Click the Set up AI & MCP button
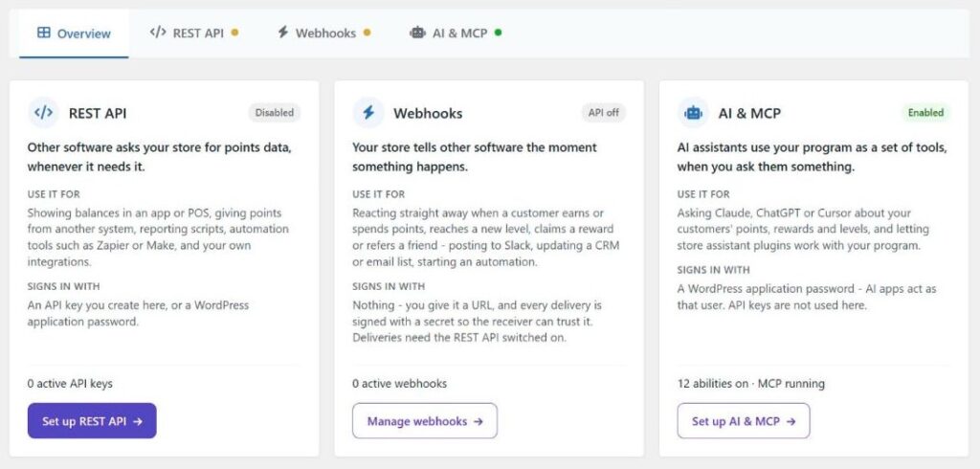 [x=744, y=421]
